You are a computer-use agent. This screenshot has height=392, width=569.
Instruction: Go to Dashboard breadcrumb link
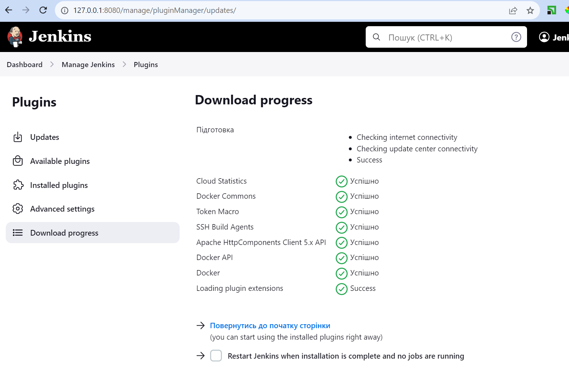click(x=24, y=65)
